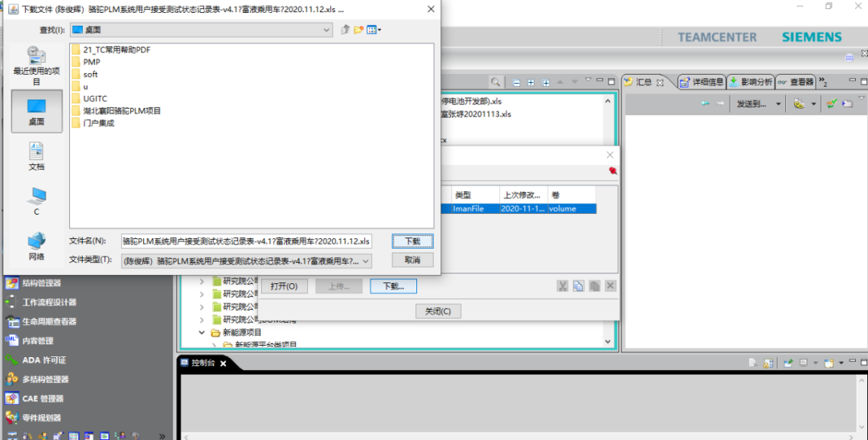
Task: Launch 零件规划器 application
Action: click(x=33, y=417)
